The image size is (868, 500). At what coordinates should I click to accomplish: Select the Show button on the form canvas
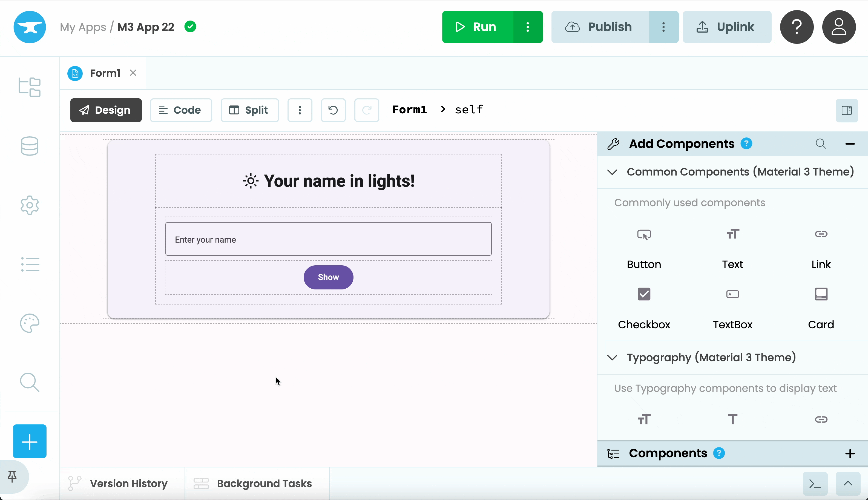click(328, 277)
